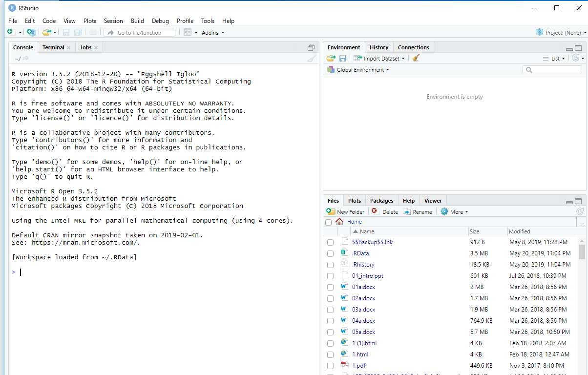The width and height of the screenshot is (588, 375).
Task: Open the Packages tab
Action: (x=381, y=201)
